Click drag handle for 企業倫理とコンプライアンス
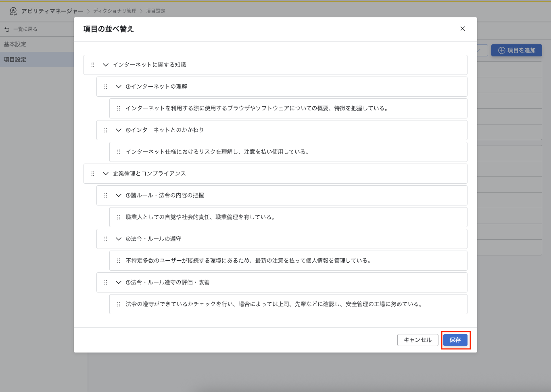Image resolution: width=551 pixels, height=392 pixels. coord(93,174)
